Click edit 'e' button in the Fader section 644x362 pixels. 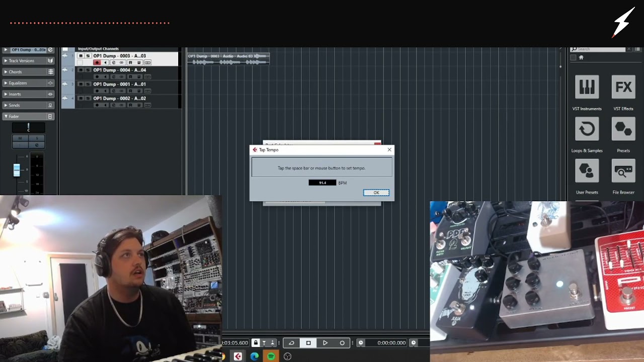tap(37, 145)
